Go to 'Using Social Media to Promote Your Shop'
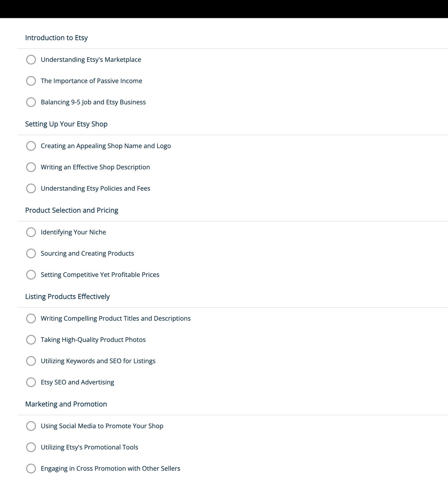This screenshot has width=448, height=480. pos(102,426)
